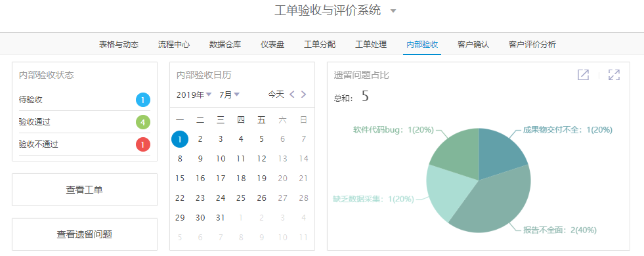This screenshot has width=644, height=256.
Task: Go to previous month in calendar
Action: (x=292, y=95)
